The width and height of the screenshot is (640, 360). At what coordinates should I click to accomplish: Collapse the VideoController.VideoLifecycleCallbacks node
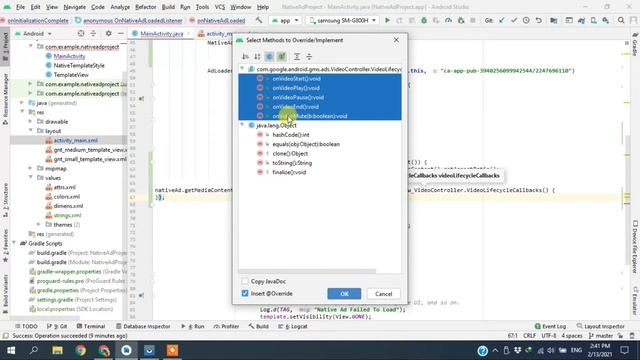[x=242, y=69]
